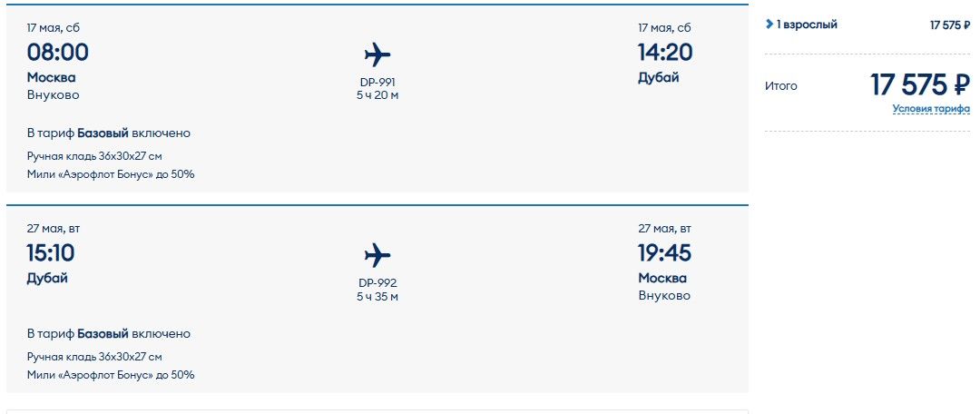Click the Итого label

click(781, 85)
